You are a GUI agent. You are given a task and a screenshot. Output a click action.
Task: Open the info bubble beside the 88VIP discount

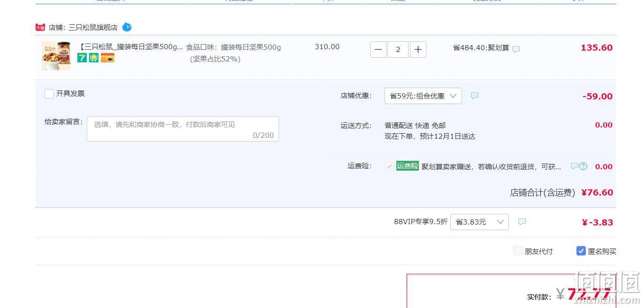click(522, 222)
